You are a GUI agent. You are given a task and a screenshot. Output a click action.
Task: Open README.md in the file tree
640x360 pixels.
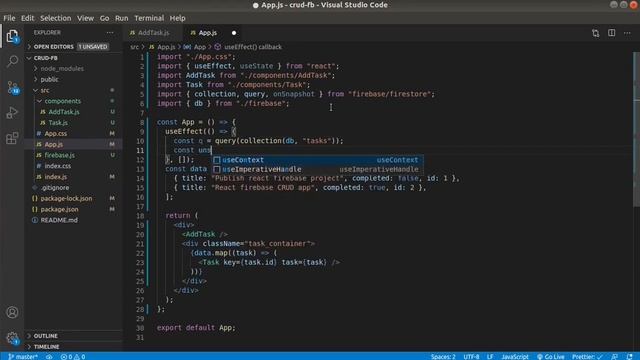59,220
